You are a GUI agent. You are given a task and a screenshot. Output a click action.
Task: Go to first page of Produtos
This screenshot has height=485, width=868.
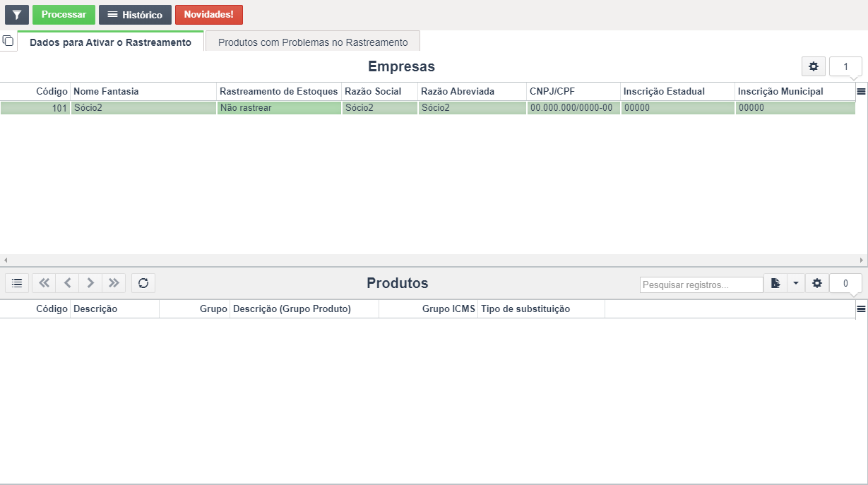[x=44, y=283]
